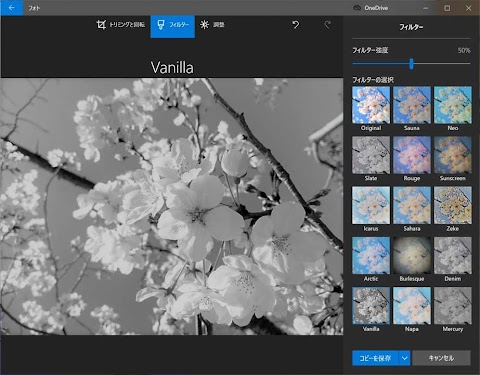
Task: Adjust the filter intensity slider handle
Action: click(x=411, y=64)
